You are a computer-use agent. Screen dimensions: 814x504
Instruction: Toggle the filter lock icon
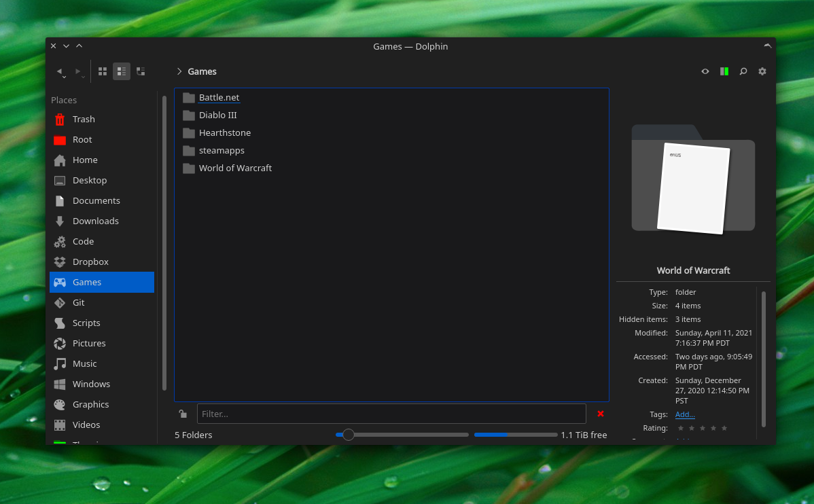click(x=183, y=414)
